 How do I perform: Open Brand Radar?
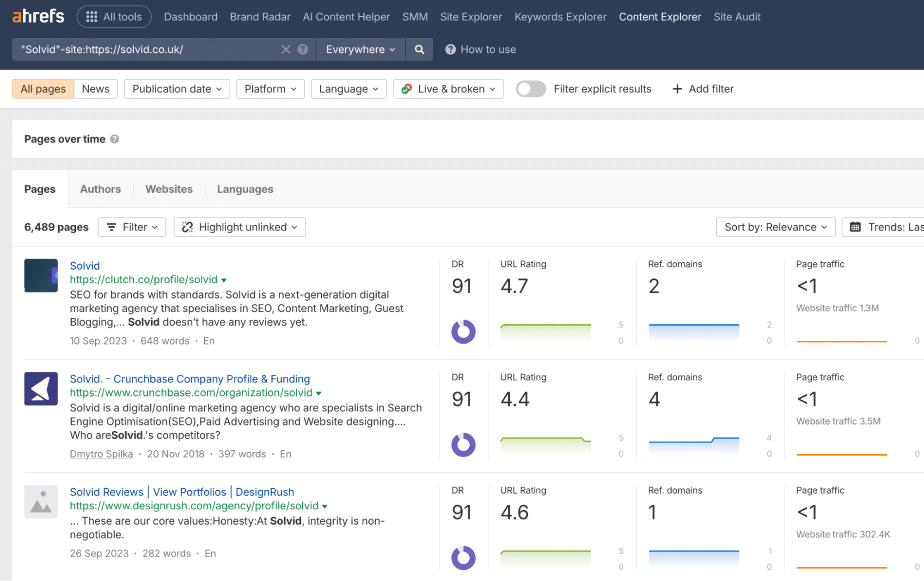pos(260,17)
